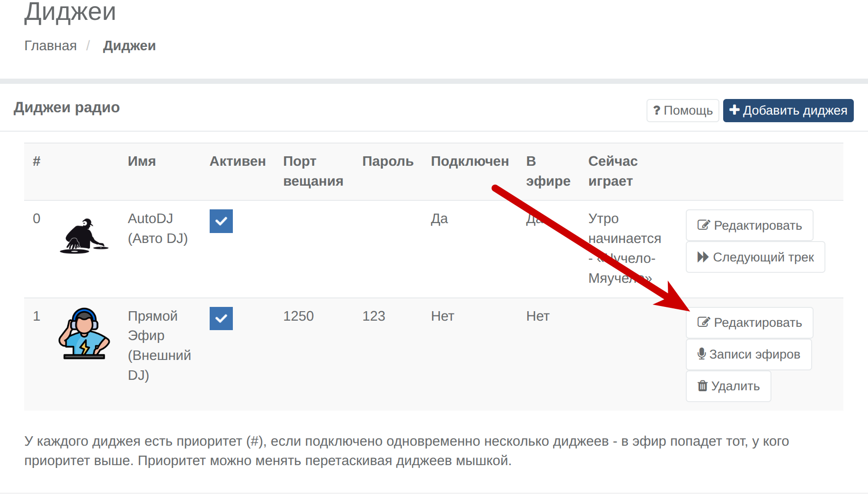Skip to next track with Следующий трек
Image resolution: width=868 pixels, height=494 pixels.
pos(755,257)
